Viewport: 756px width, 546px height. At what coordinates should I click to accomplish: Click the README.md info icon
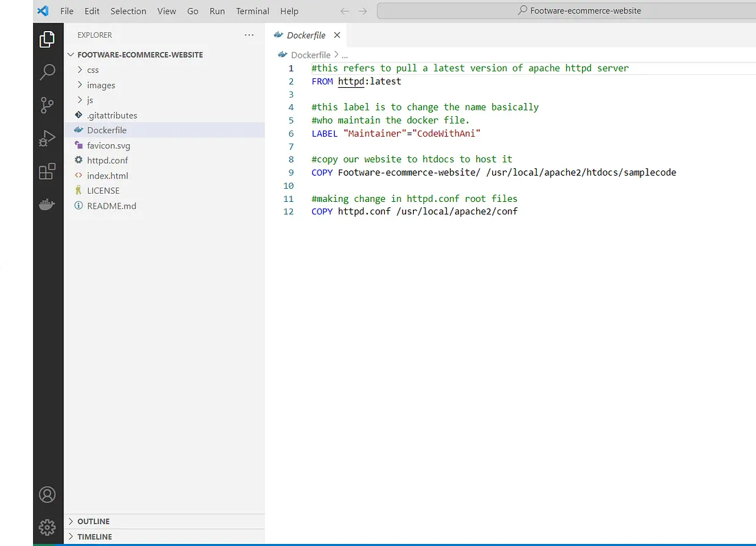(x=78, y=205)
